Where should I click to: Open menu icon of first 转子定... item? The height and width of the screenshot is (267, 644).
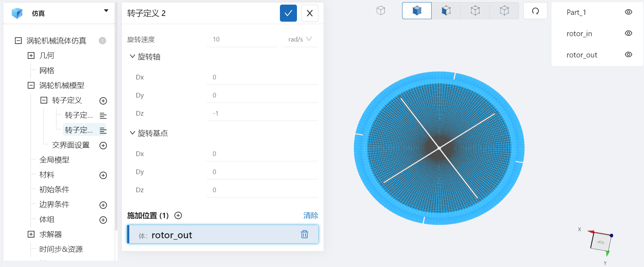coord(103,116)
